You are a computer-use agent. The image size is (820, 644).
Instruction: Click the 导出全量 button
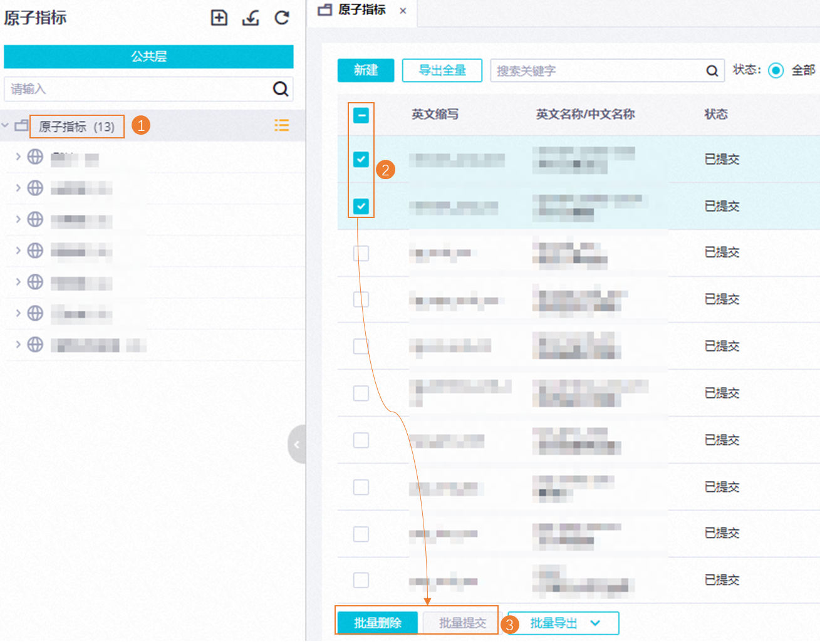(442, 70)
